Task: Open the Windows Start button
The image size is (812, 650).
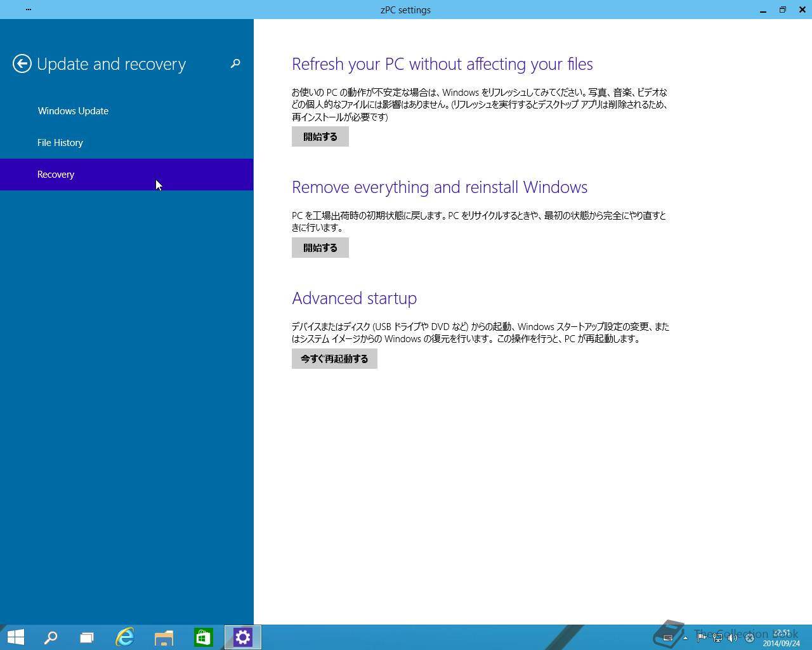Action: [x=15, y=637]
